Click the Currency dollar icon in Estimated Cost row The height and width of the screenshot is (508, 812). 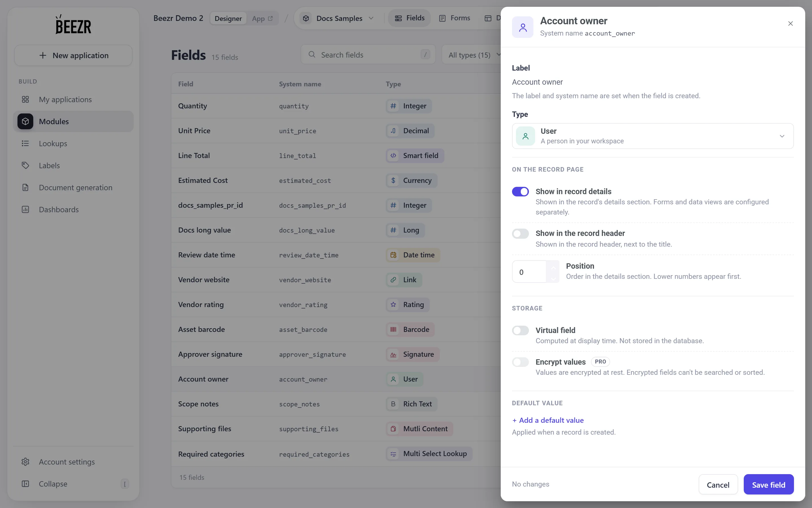(x=393, y=180)
